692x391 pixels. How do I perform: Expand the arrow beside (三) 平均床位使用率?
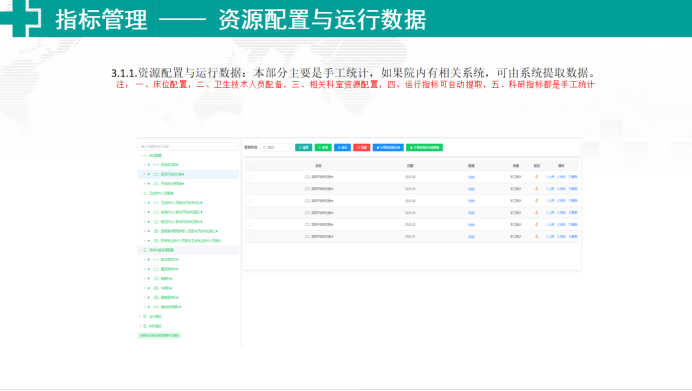coord(145,184)
